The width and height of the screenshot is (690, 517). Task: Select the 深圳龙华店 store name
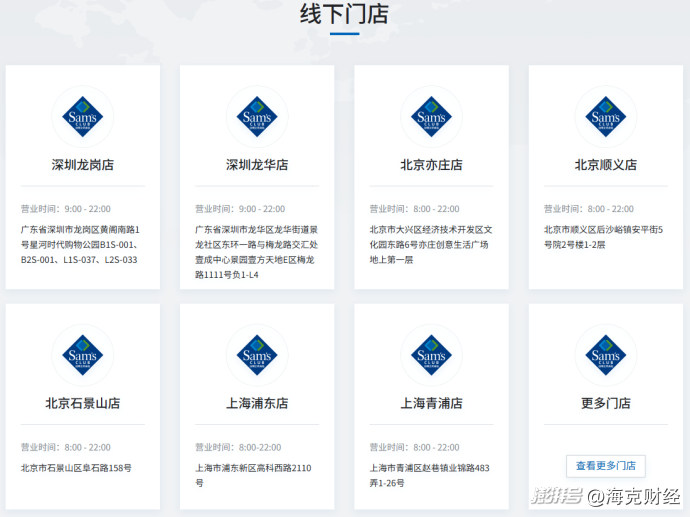(257, 165)
